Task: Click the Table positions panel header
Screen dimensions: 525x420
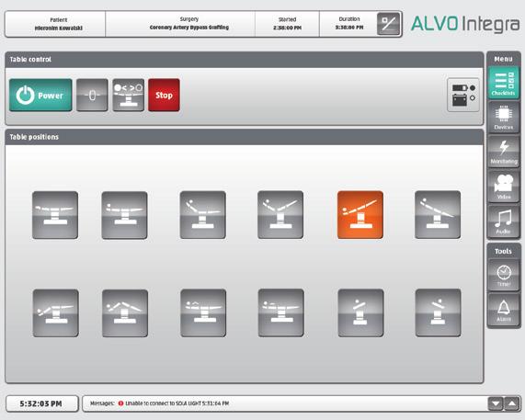Action: tap(244, 137)
